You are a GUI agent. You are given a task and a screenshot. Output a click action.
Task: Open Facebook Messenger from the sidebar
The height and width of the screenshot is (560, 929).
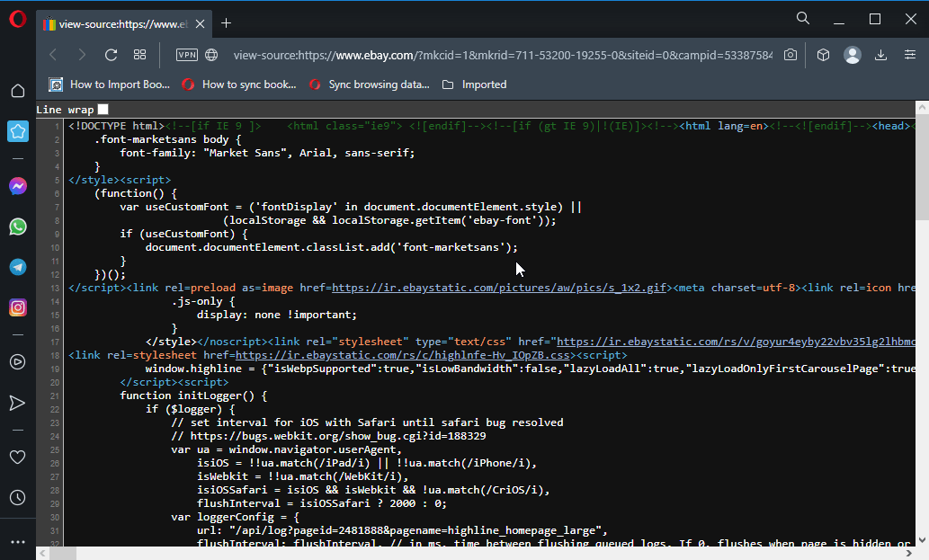pyautogui.click(x=17, y=186)
